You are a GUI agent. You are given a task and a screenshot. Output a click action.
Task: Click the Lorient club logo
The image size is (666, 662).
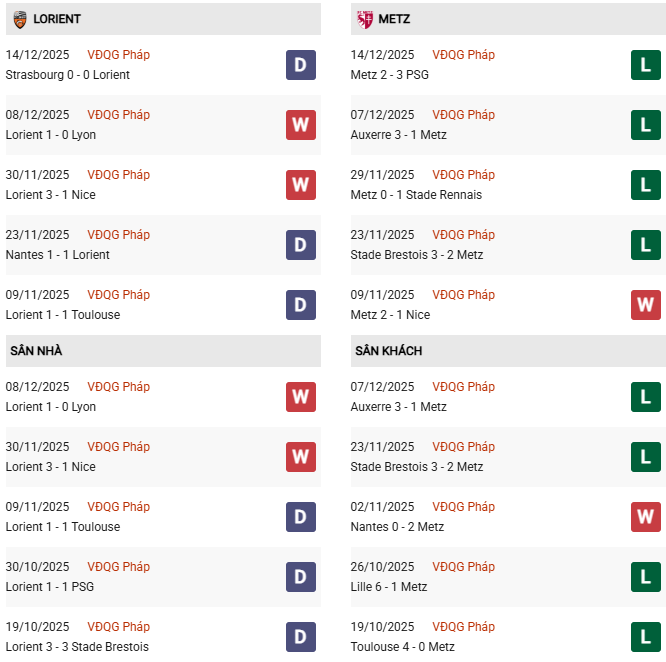(x=18, y=19)
